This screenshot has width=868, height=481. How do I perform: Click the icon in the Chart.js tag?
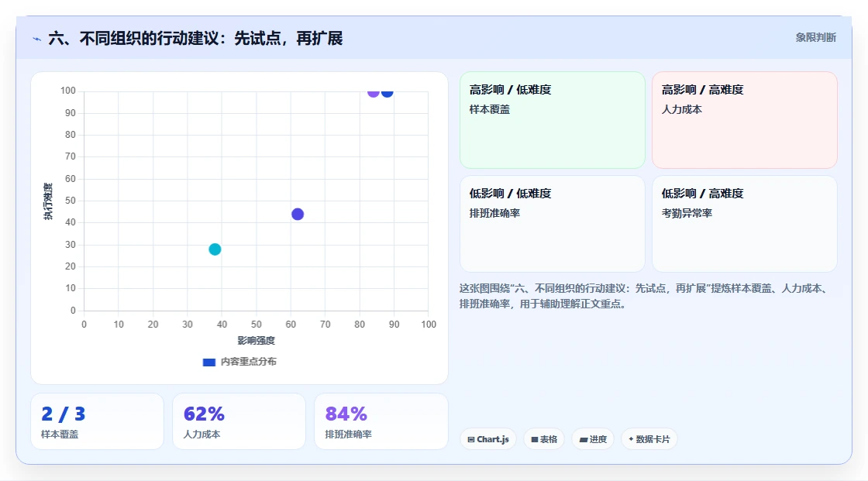point(471,439)
